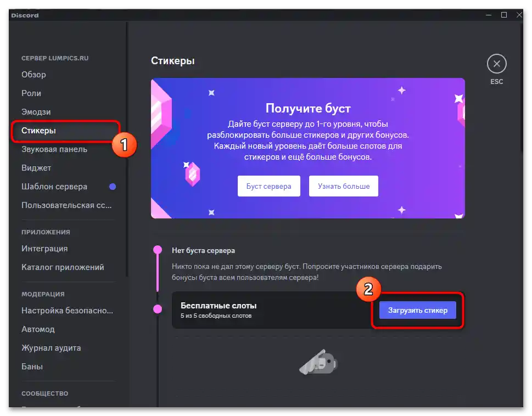Click the Узнать больше button

point(343,186)
